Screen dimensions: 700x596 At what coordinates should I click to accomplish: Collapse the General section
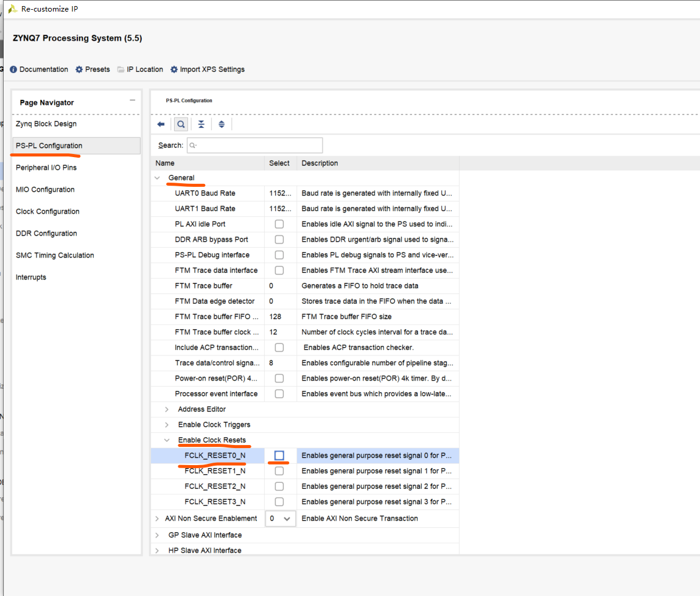(158, 178)
